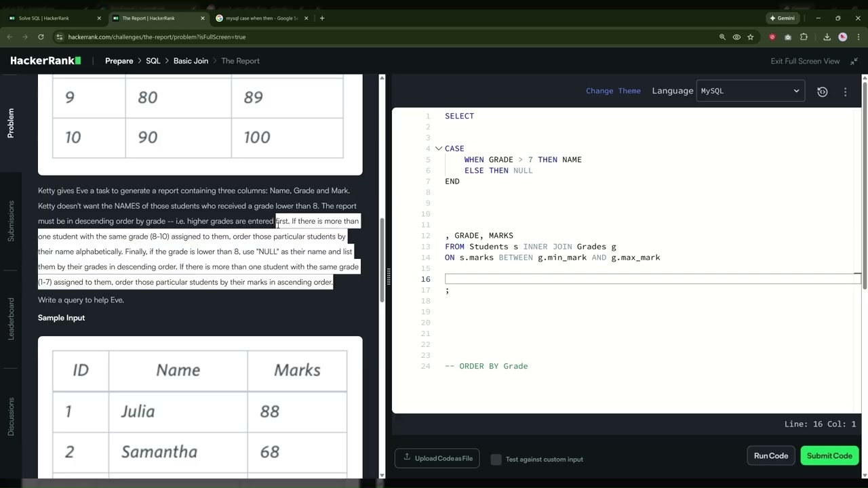Screen dimensions: 868x488
Task: Click the 'Line: 16 Col: 1' status text
Action: pos(820,424)
